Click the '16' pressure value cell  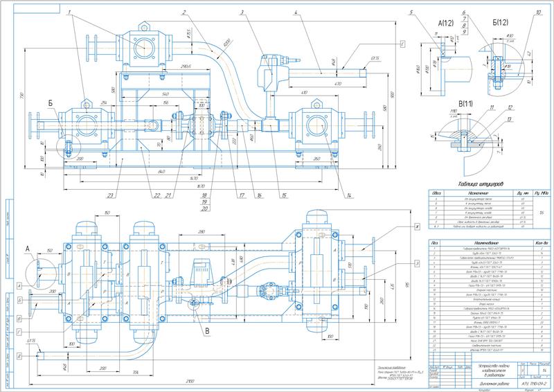tap(542, 213)
